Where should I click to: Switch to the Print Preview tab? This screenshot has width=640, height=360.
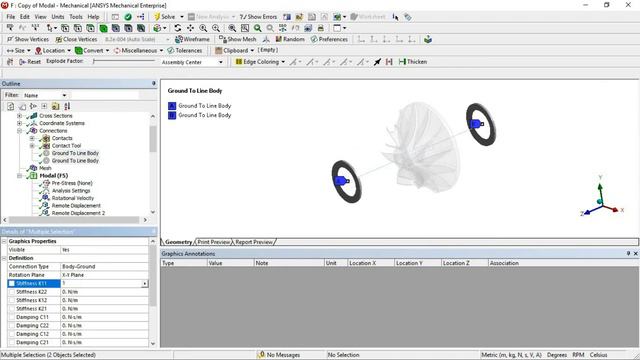(213, 242)
